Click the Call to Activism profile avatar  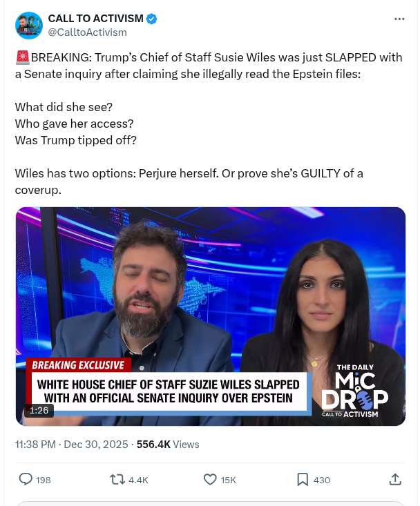pyautogui.click(x=29, y=26)
